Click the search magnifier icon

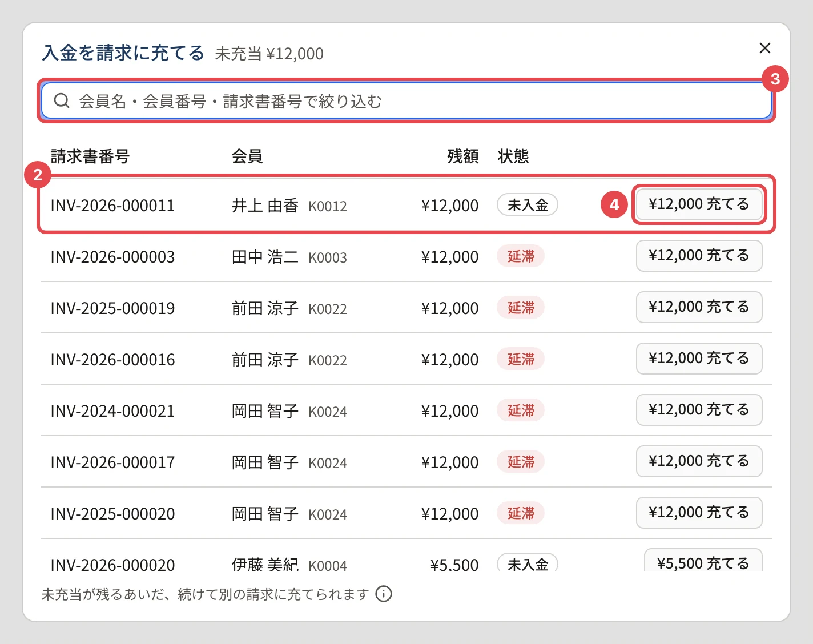click(62, 101)
